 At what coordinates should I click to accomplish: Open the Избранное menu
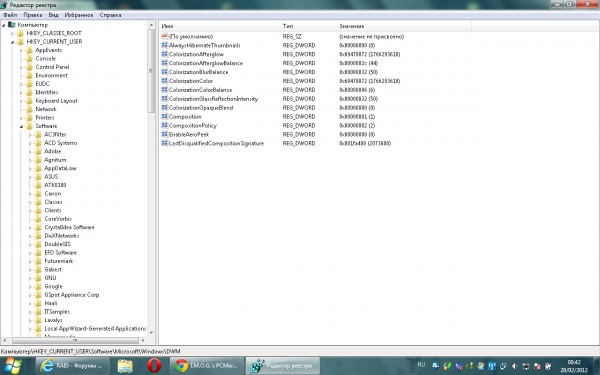79,15
